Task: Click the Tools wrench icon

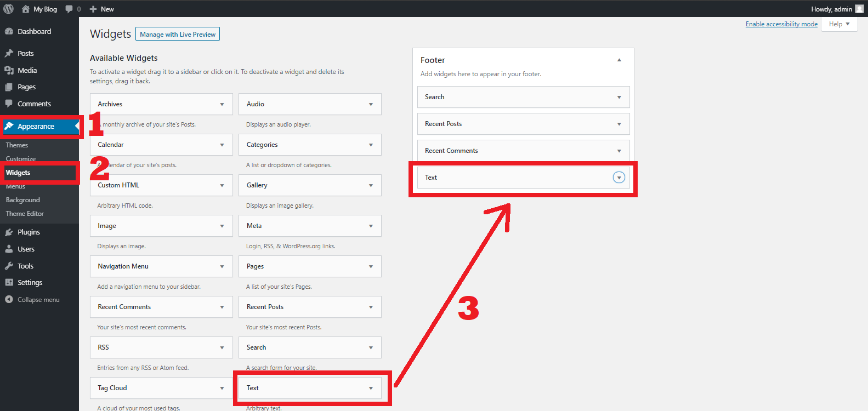Action: pos(9,266)
